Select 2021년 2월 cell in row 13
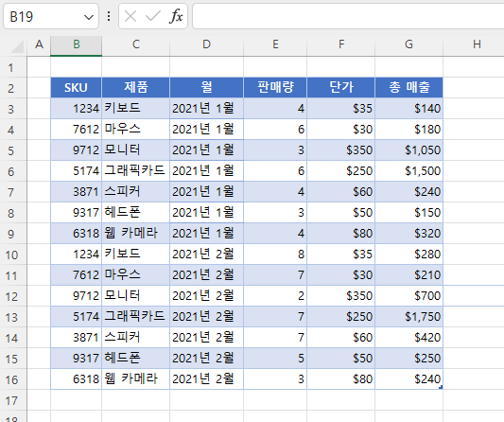Viewport: 504px width, 422px height. click(206, 317)
